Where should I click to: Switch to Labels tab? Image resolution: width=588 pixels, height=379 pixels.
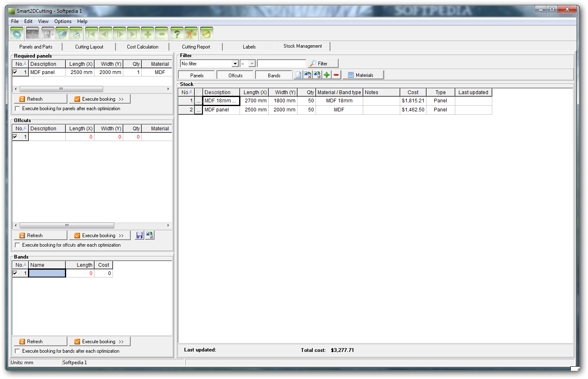(x=249, y=47)
